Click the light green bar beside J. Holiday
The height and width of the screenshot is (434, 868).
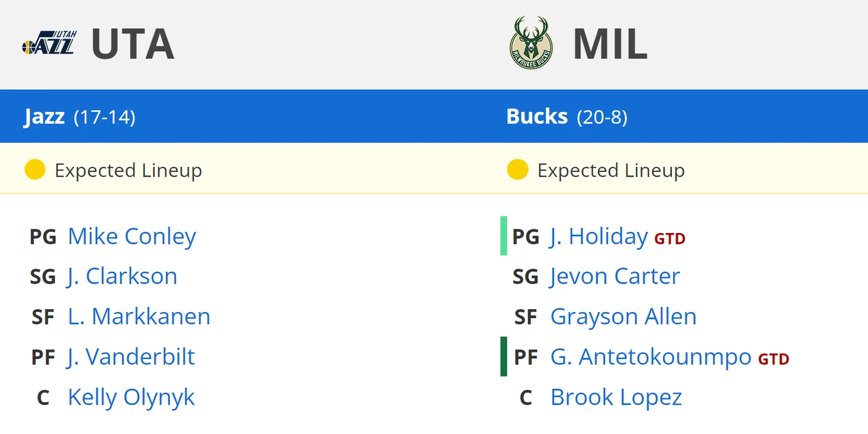tap(504, 236)
